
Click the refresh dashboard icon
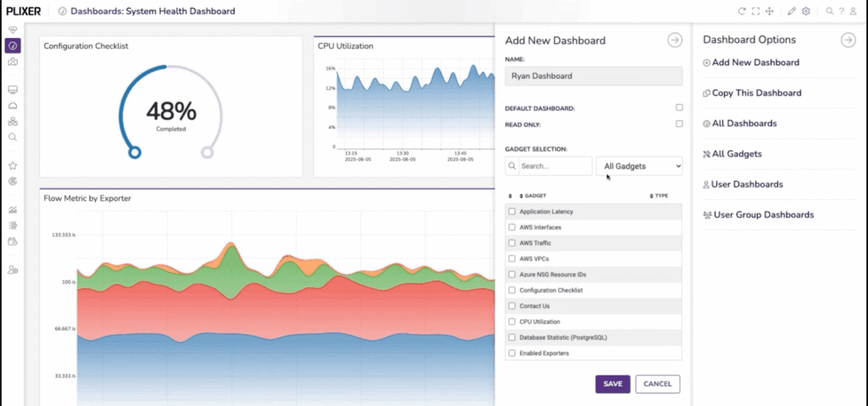(x=742, y=11)
